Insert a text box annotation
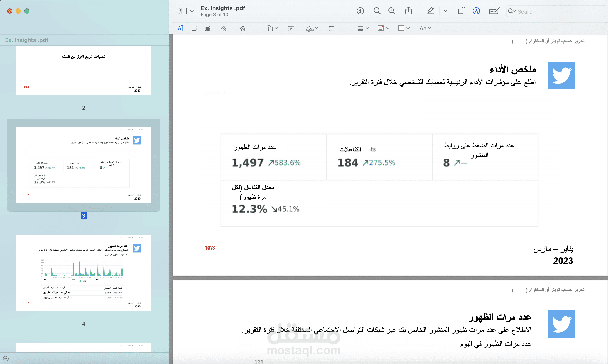 click(x=291, y=28)
